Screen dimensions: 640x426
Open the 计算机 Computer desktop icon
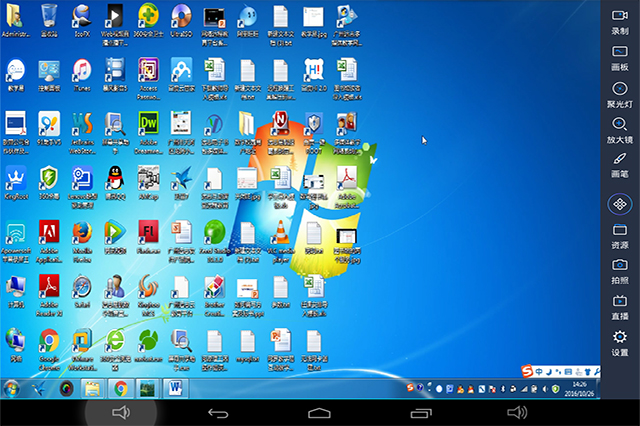(x=16, y=291)
